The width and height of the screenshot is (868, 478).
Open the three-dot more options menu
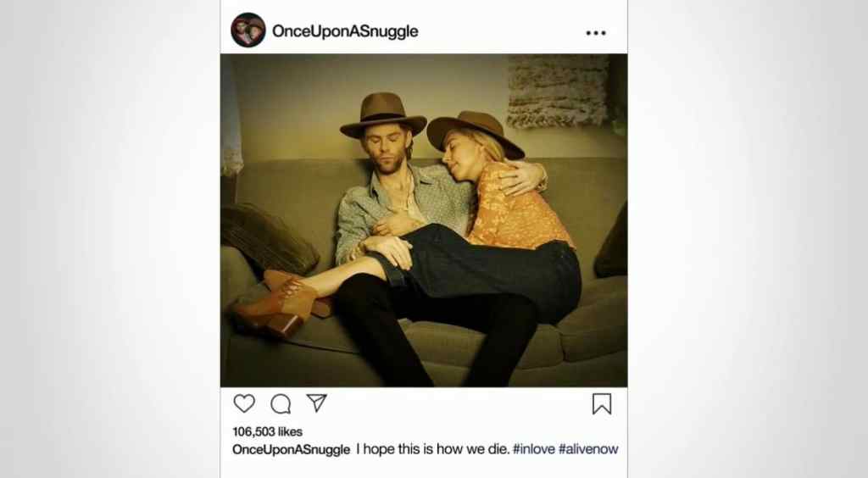coord(596,32)
